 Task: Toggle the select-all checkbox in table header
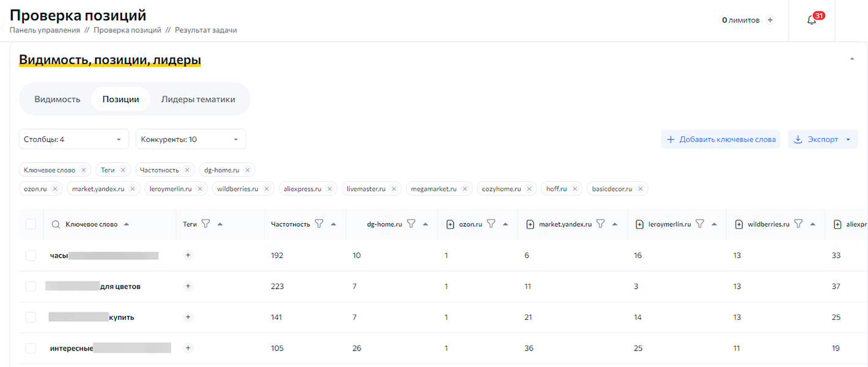point(31,224)
